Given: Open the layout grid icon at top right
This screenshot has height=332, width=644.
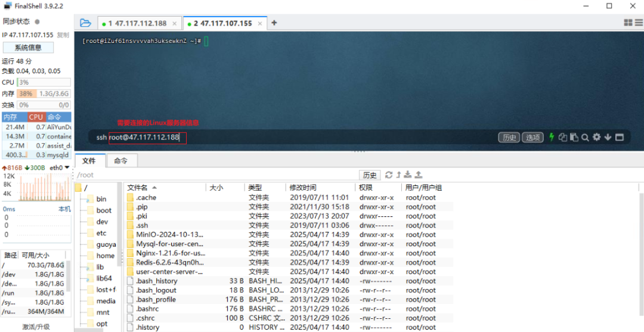Looking at the screenshot, I should (628, 23).
